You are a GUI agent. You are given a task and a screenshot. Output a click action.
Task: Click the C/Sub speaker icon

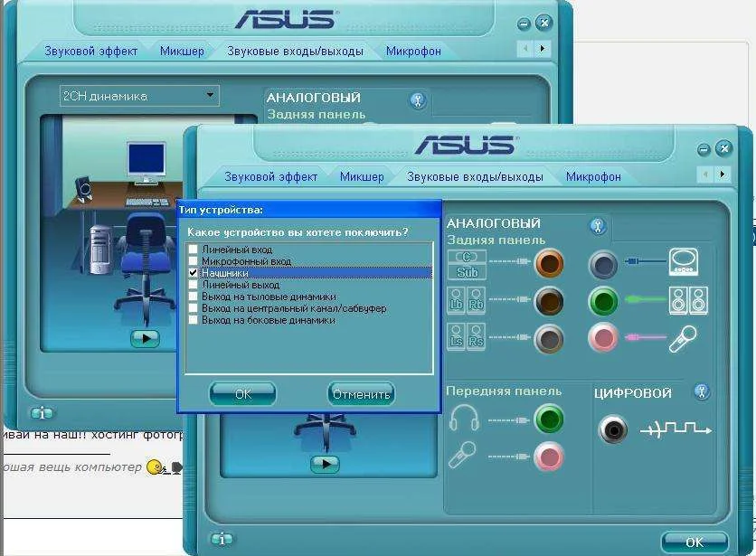(x=467, y=264)
